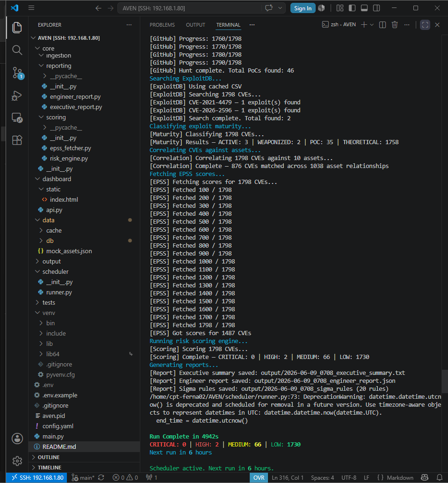This screenshot has width=448, height=483.
Task: Close the terminal panel
Action: pyautogui.click(x=437, y=25)
